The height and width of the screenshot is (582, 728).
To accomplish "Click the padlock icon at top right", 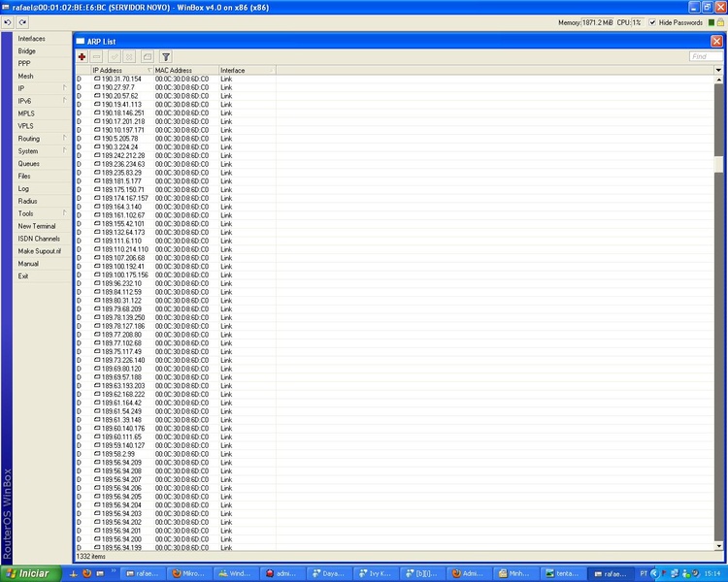I will coord(720,22).
